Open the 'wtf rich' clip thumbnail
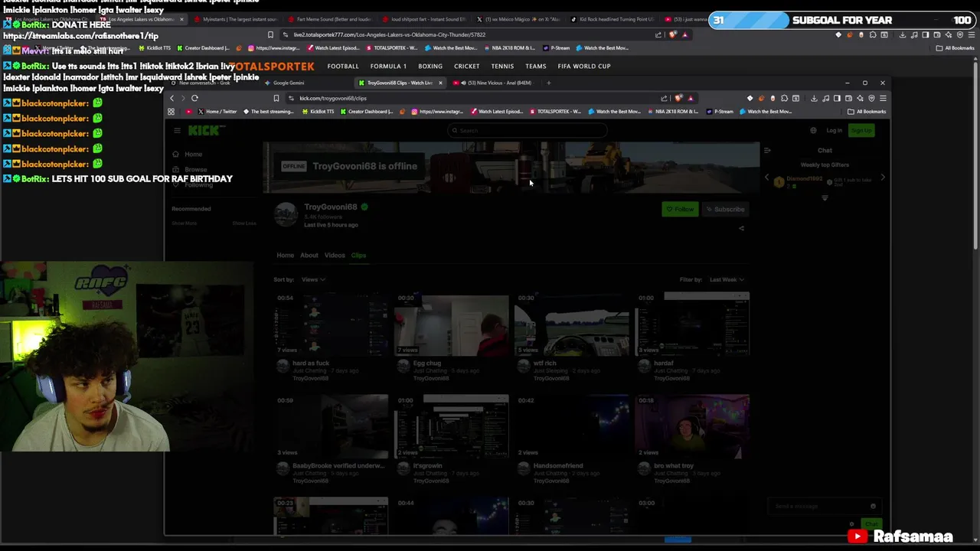 (x=572, y=324)
